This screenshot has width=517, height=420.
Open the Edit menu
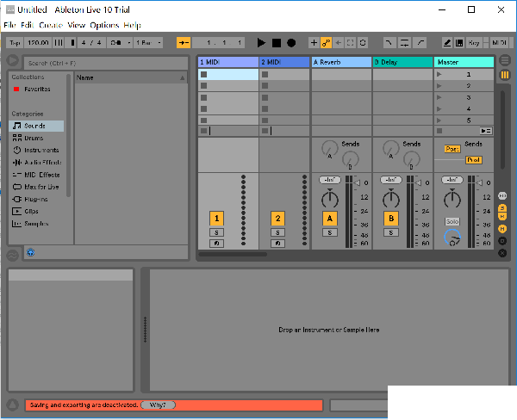point(27,25)
